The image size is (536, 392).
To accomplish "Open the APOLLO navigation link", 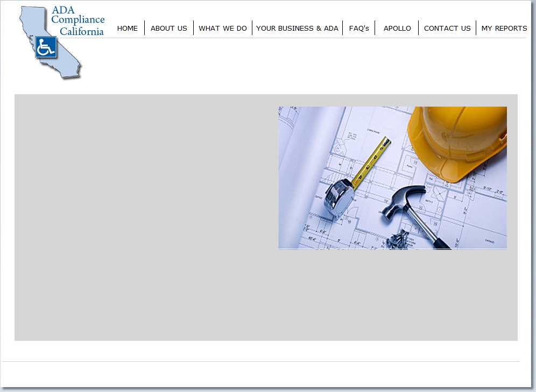I will click(397, 29).
